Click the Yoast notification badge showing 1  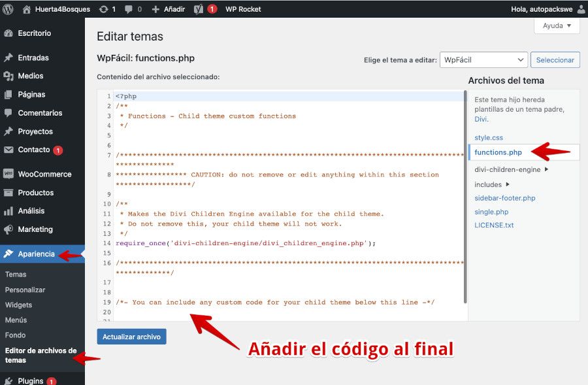click(212, 9)
